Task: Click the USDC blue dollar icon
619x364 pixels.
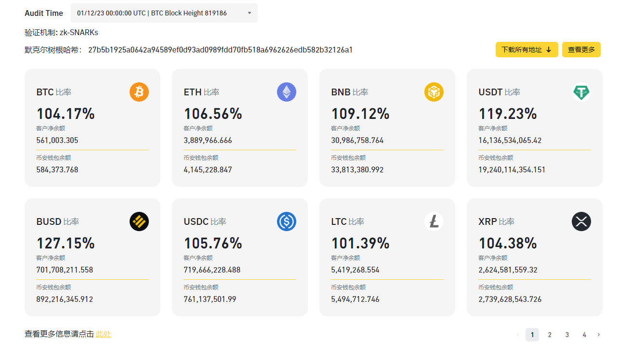Action: click(x=287, y=221)
